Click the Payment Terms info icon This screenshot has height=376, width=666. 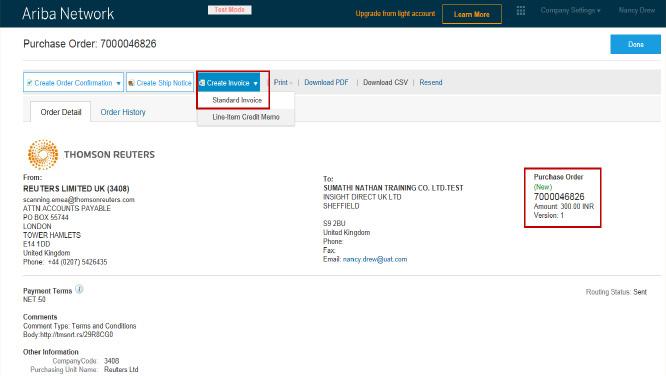(79, 289)
